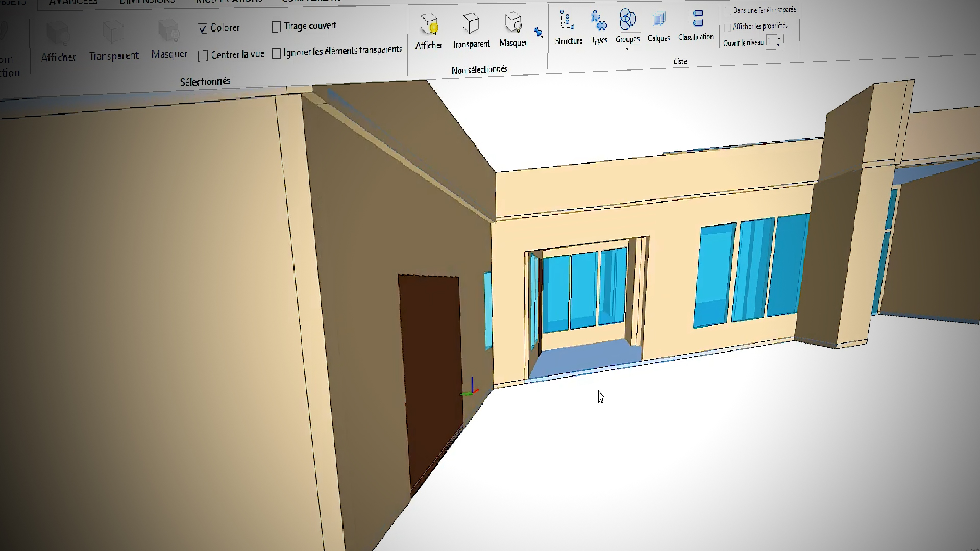Decrease the Ouvrir le niveau value
The image size is (980, 551).
point(778,45)
